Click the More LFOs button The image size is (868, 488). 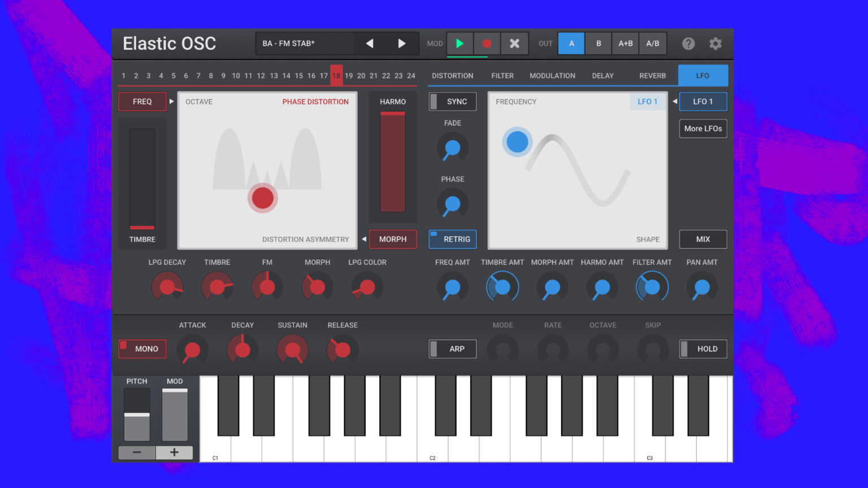702,128
